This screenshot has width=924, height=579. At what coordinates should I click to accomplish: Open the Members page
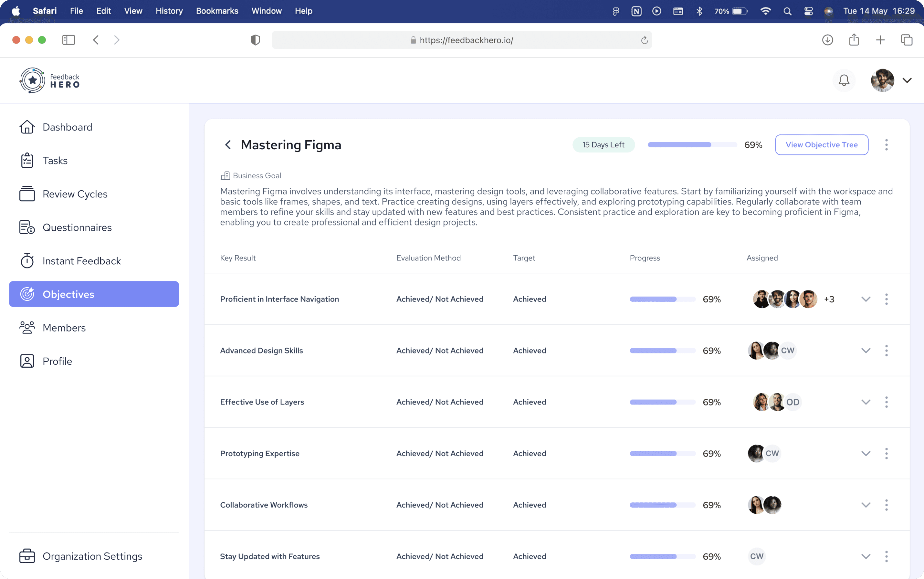click(x=94, y=328)
